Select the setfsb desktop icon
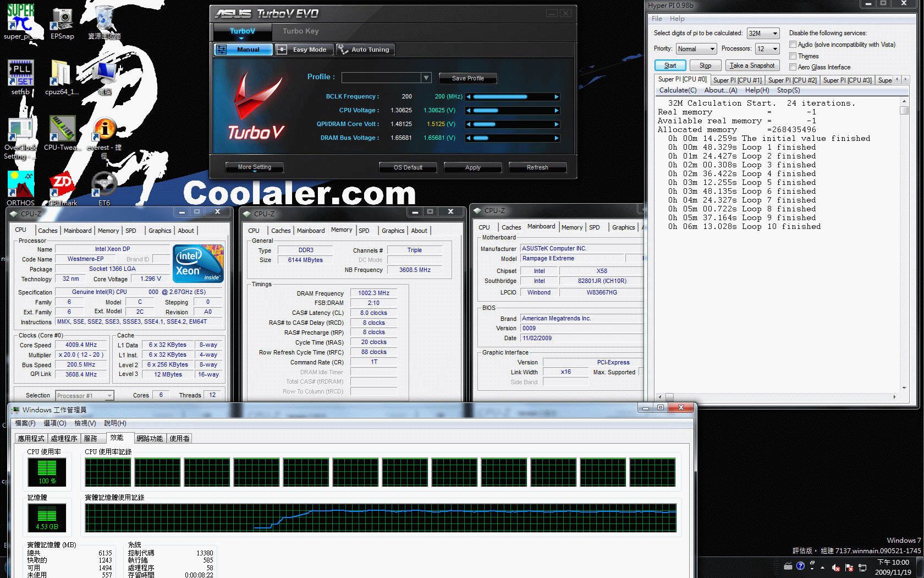Image resolution: width=924 pixels, height=578 pixels. 20,77
